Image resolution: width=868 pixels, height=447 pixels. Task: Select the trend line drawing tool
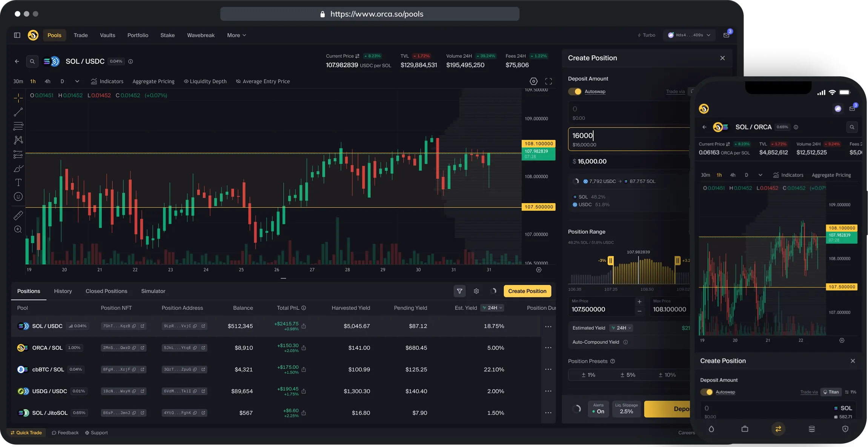point(18,112)
